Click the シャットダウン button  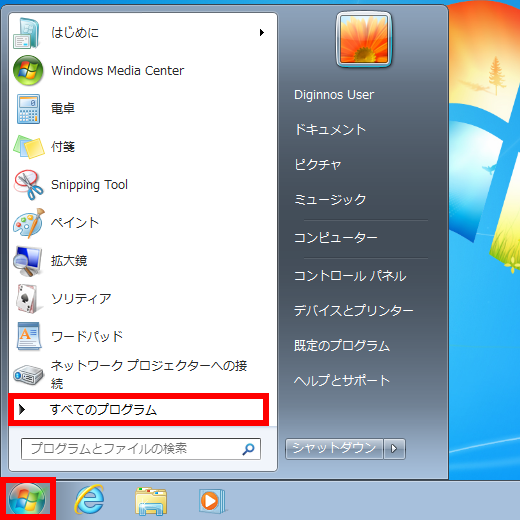click(x=334, y=449)
